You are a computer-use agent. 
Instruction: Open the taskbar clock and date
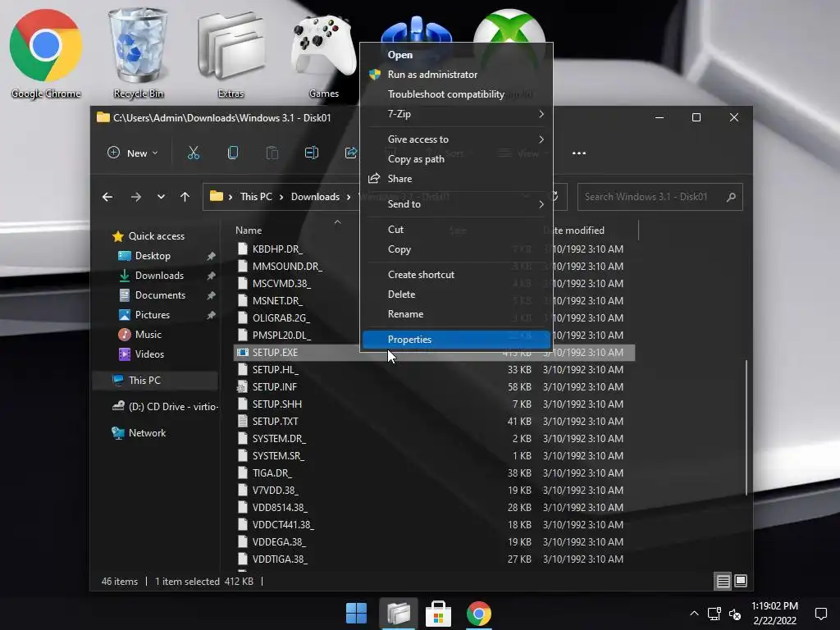774,614
